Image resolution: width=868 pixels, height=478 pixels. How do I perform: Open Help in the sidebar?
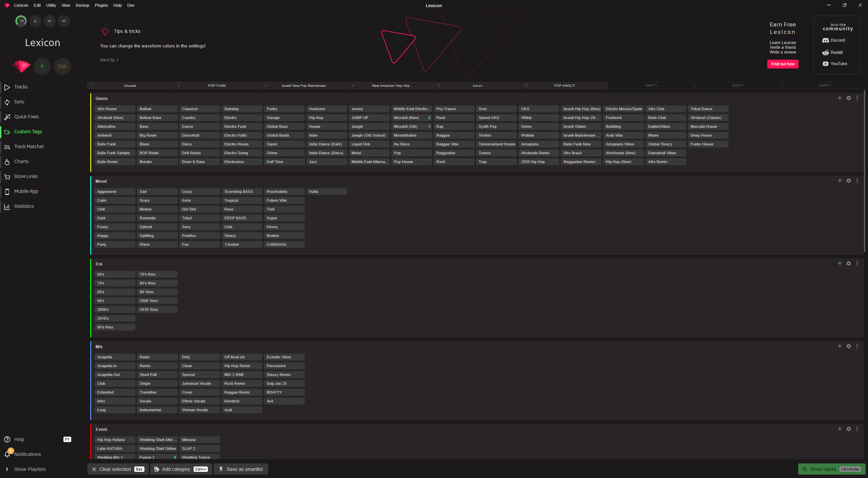[x=19, y=439]
